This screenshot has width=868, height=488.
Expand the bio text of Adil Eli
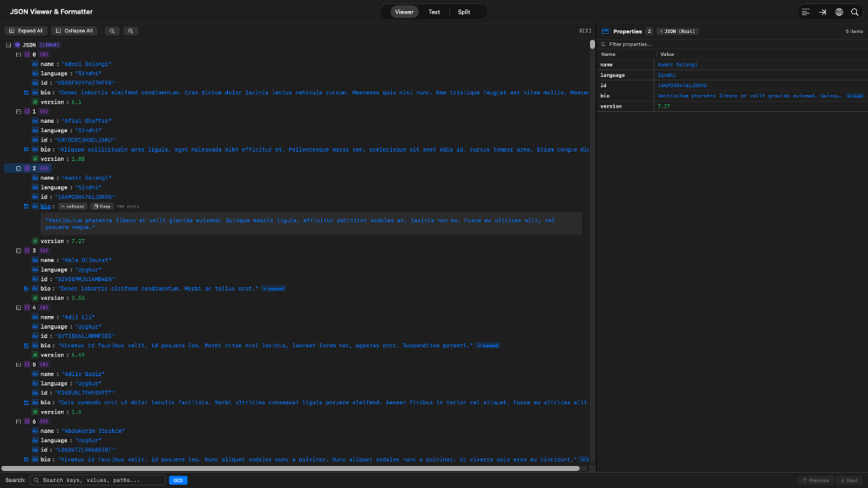click(x=487, y=346)
